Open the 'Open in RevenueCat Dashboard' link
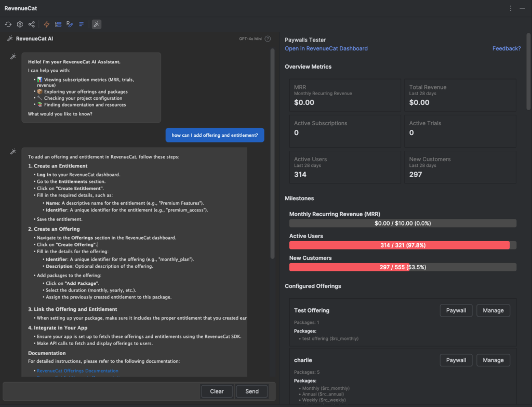This screenshot has height=407, width=532. point(326,48)
